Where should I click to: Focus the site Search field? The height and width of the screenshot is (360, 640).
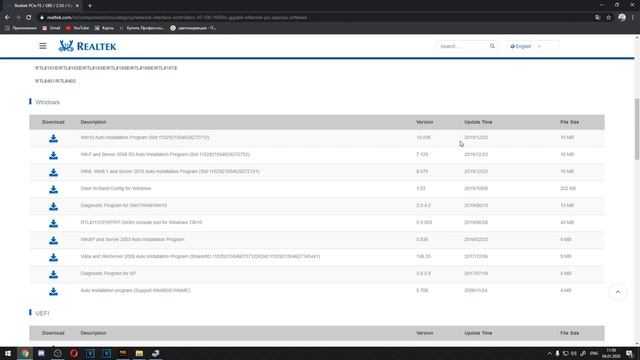[463, 46]
